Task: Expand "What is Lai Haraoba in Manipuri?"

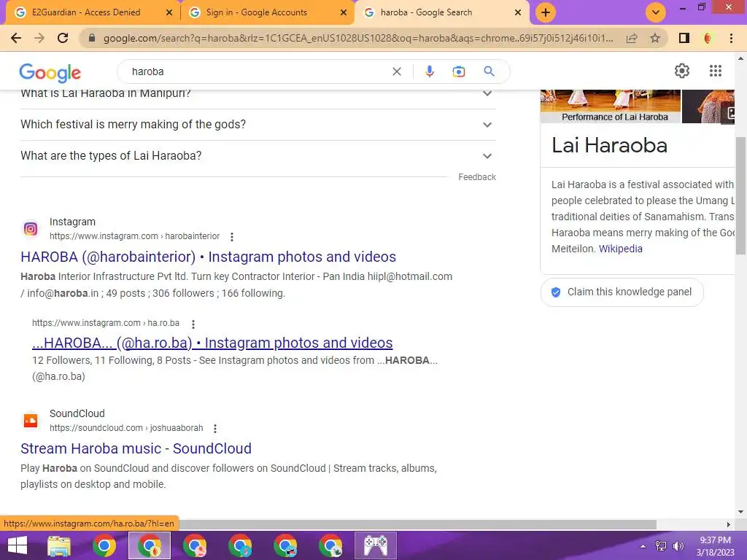Action: [x=258, y=94]
